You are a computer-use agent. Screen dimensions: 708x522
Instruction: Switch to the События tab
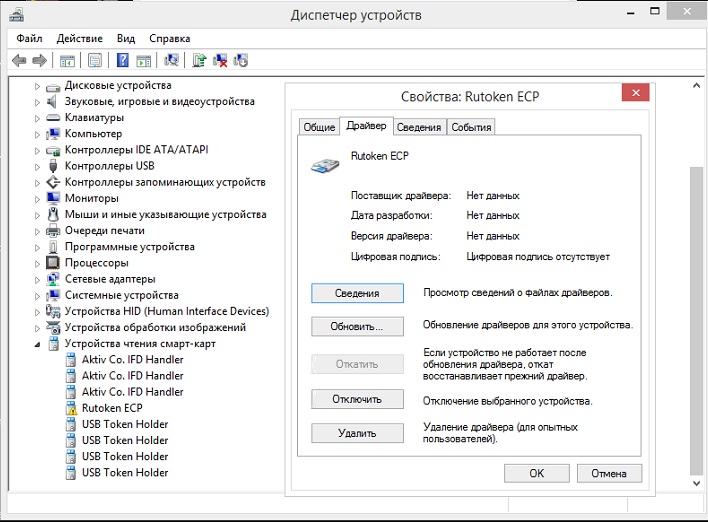[x=470, y=127]
